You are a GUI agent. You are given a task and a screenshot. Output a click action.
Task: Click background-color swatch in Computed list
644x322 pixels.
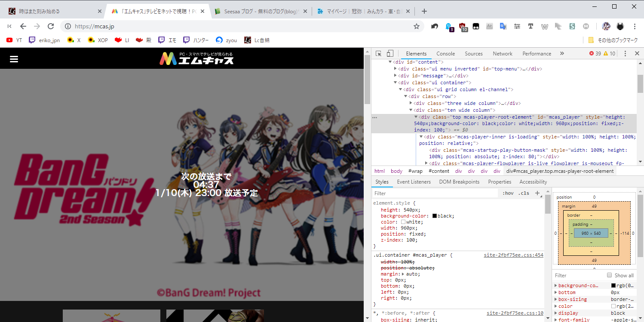[x=613, y=285]
